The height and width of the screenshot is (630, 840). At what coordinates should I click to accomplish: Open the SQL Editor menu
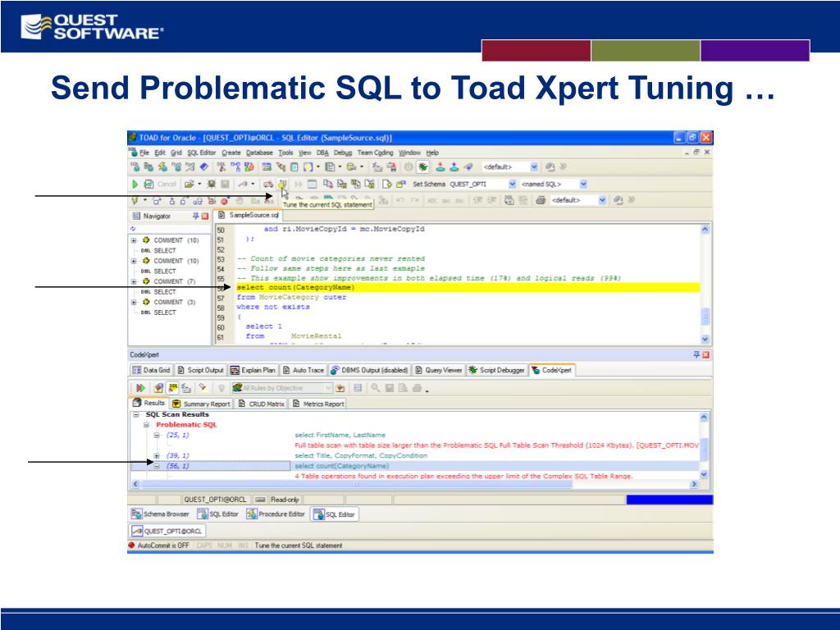pos(202,153)
